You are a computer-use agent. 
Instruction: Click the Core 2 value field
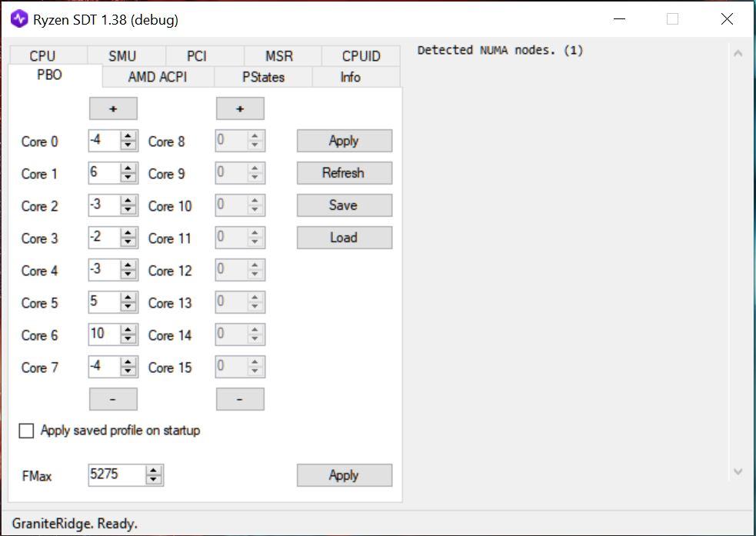tap(104, 205)
